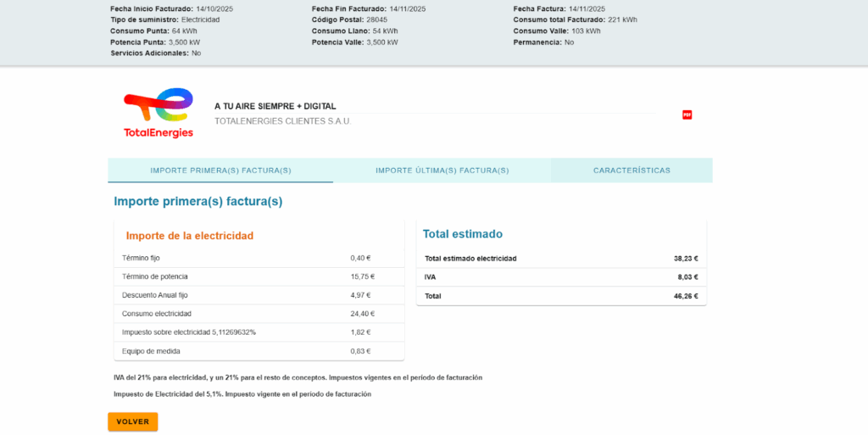Select the Término de potencia row
The width and height of the screenshot is (868, 435).
click(259, 276)
